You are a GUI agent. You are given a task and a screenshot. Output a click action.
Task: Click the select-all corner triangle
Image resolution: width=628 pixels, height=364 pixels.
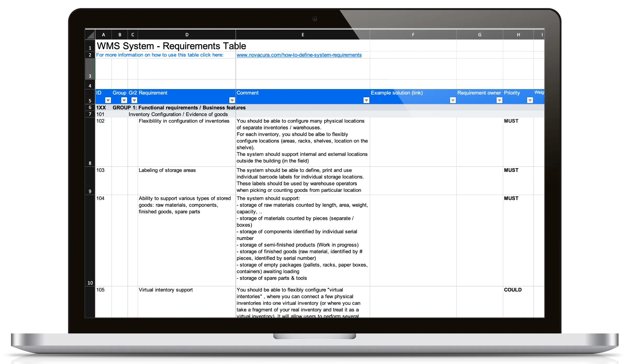pyautogui.click(x=90, y=34)
